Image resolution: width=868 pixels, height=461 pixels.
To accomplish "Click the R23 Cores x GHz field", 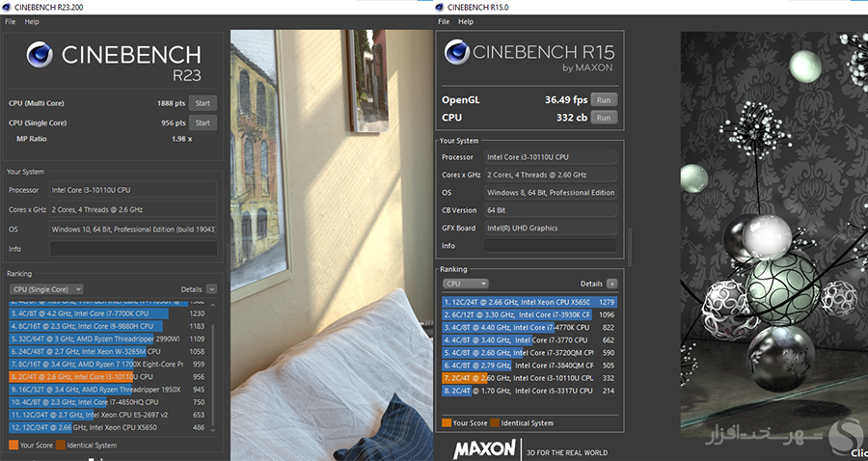I will point(133,209).
